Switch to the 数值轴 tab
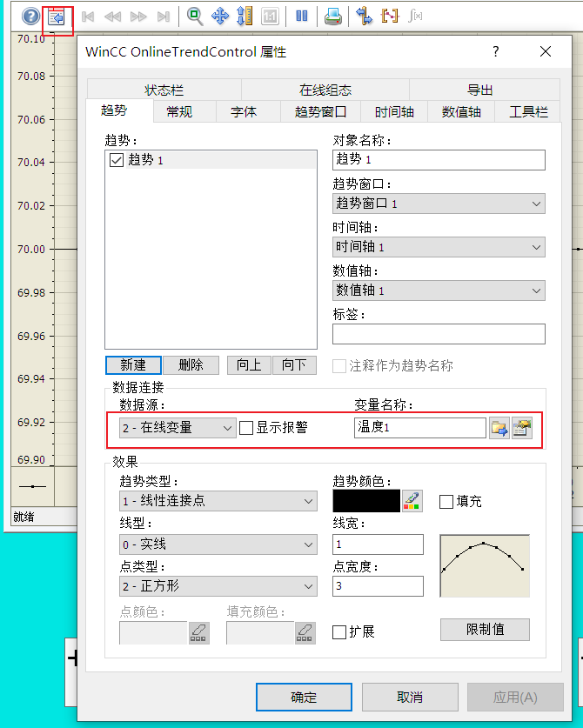The image size is (583, 728). 461,112
